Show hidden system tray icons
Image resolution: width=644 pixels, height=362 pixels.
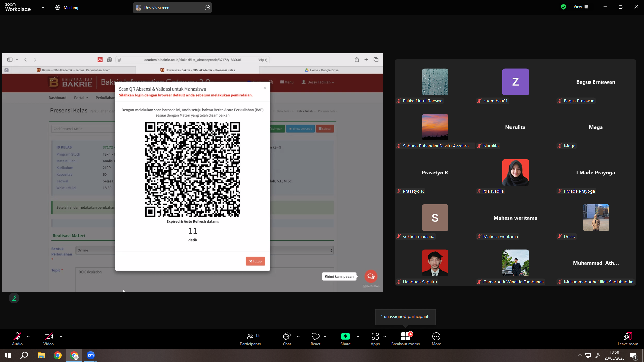pyautogui.click(x=580, y=355)
